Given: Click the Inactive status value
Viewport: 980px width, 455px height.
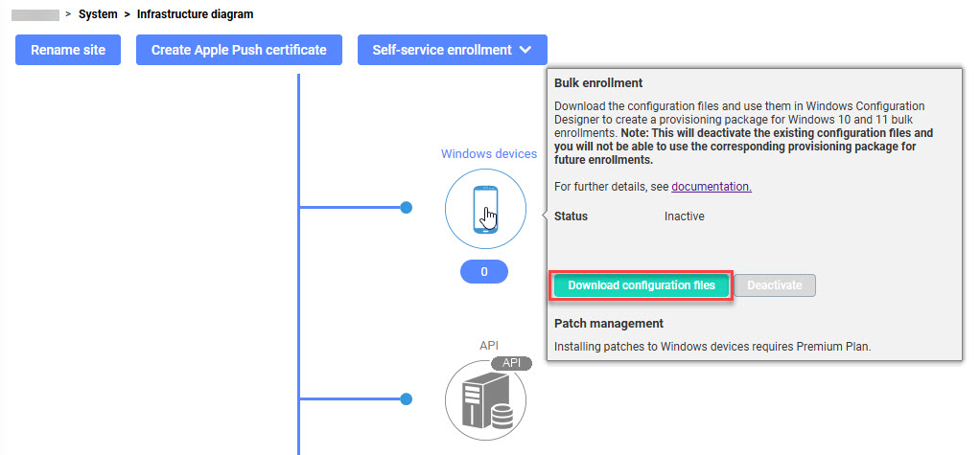Looking at the screenshot, I should pyautogui.click(x=684, y=216).
